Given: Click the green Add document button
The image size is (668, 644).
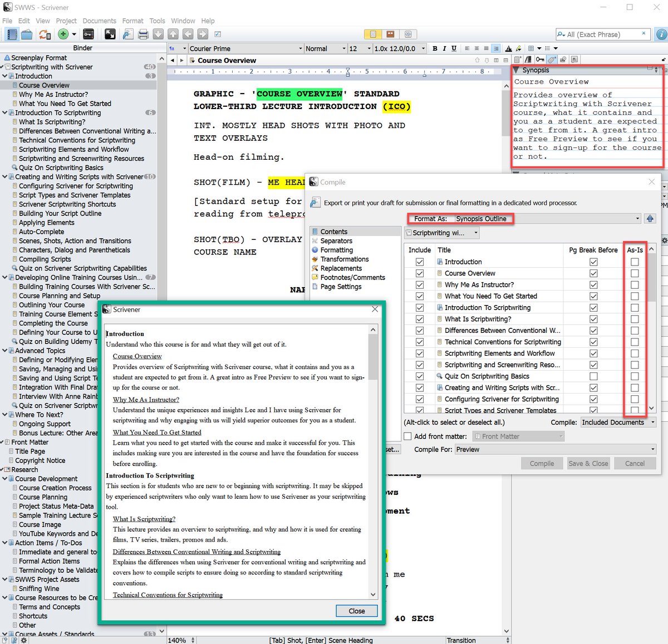Looking at the screenshot, I should [63, 35].
